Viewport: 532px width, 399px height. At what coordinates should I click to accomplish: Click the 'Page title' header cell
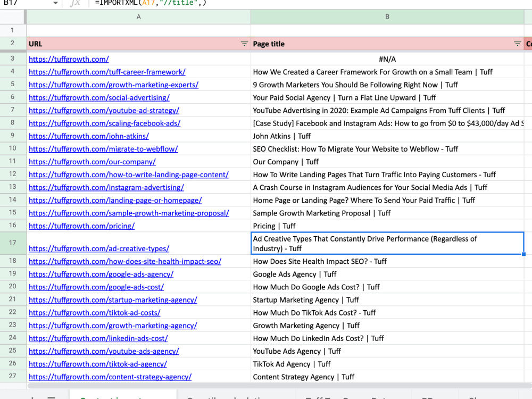[387, 44]
